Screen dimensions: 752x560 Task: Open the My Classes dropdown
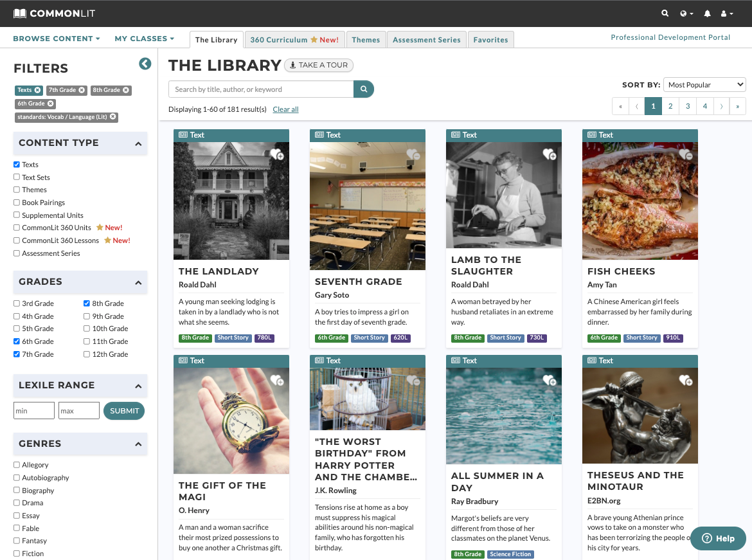pos(145,39)
